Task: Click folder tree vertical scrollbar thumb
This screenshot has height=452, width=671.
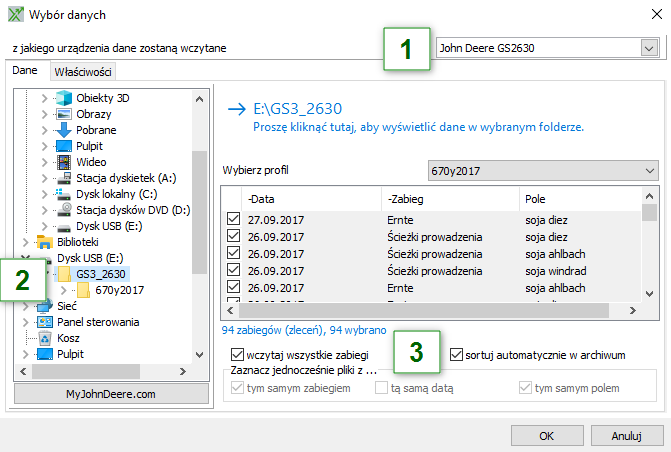Action: 199,212
